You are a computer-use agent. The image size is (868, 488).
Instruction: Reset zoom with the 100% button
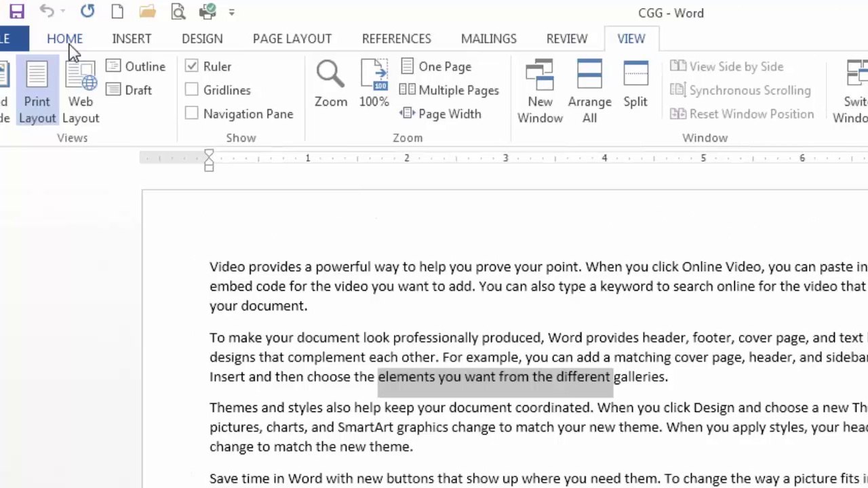374,84
